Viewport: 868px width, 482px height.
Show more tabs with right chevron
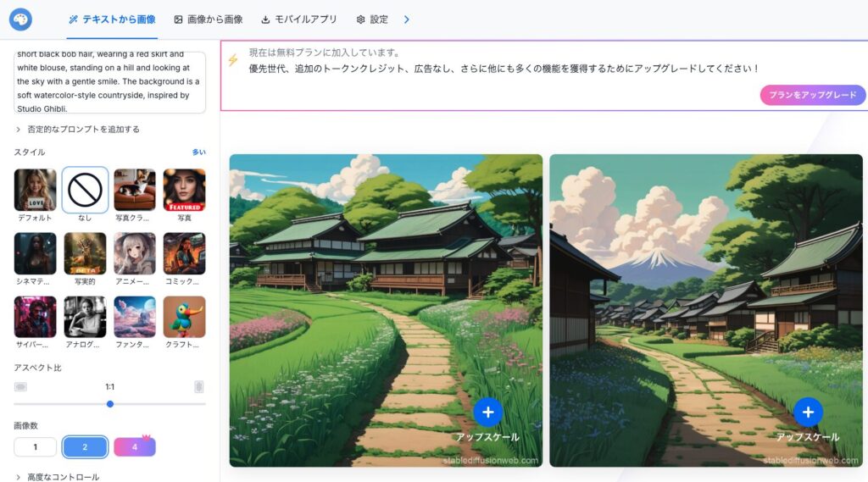click(x=407, y=19)
